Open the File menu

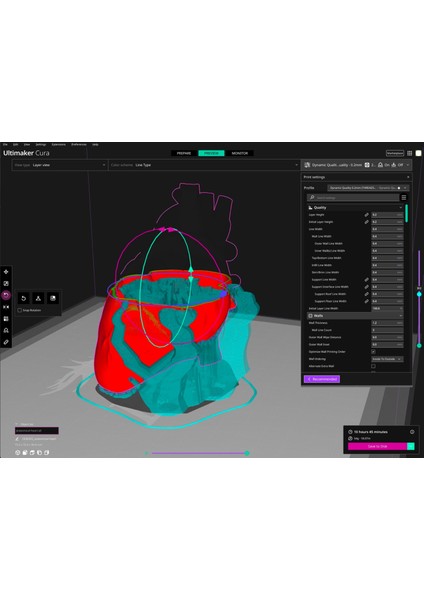[5, 145]
